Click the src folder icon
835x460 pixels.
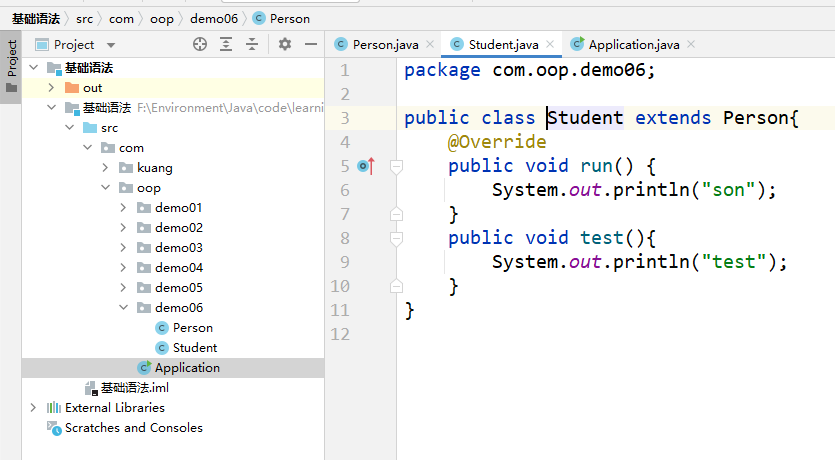[90, 128]
